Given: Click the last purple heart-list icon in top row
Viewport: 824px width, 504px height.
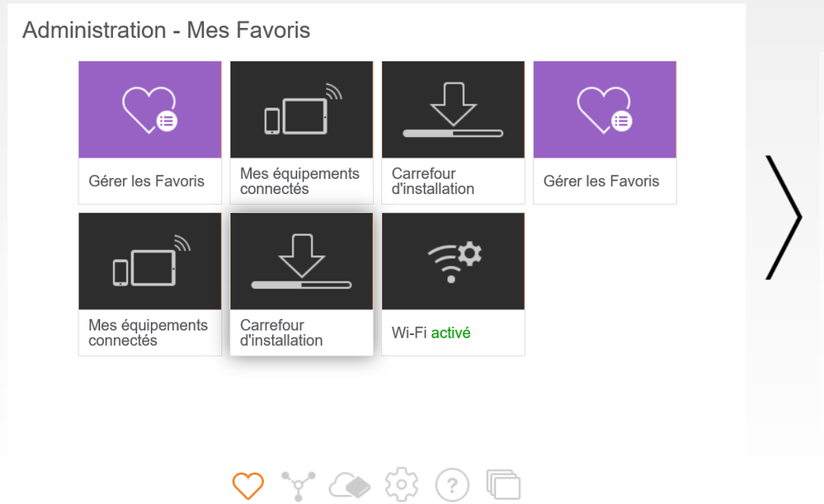Looking at the screenshot, I should (605, 110).
